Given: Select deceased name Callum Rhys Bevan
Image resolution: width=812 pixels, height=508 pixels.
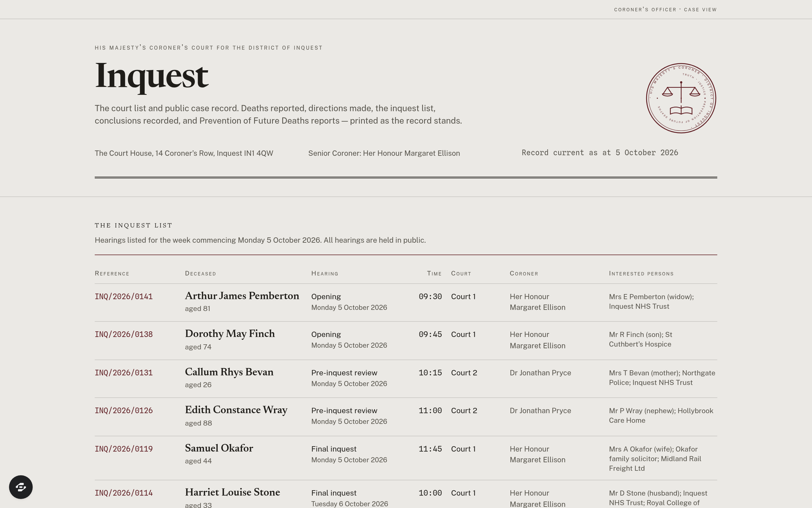Looking at the screenshot, I should (229, 372).
